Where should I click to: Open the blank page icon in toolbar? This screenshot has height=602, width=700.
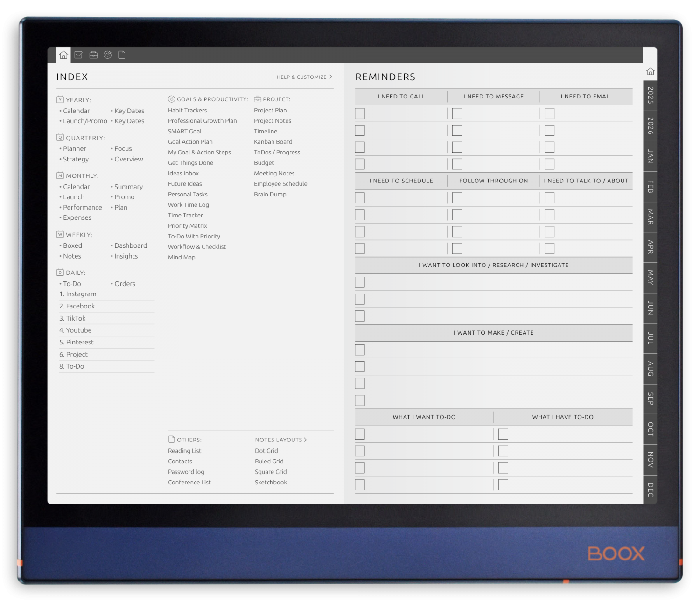tap(122, 55)
